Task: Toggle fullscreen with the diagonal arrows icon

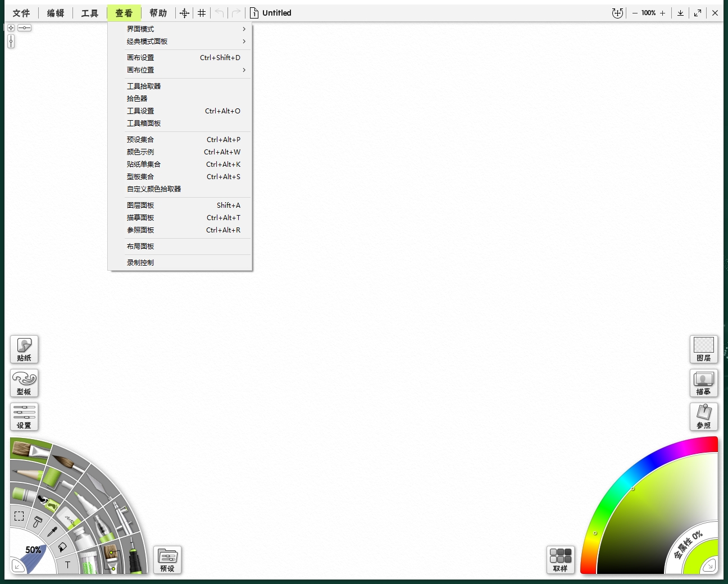Action: point(698,13)
